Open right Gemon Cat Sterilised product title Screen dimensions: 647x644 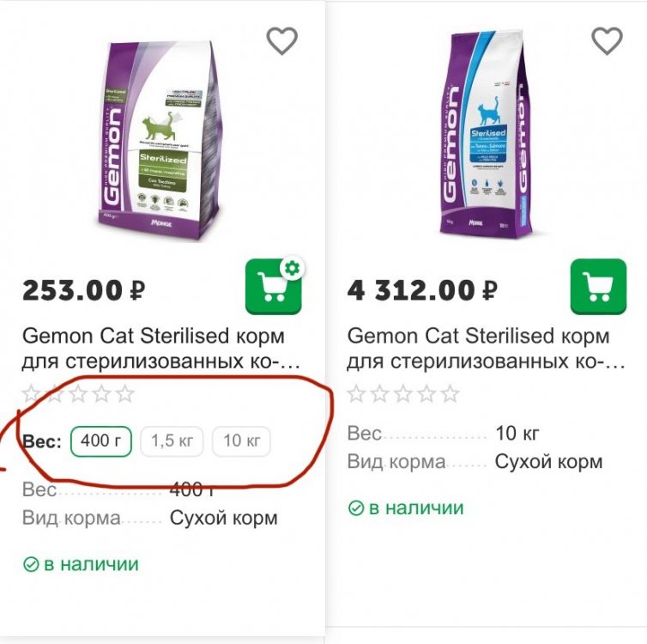479,349
